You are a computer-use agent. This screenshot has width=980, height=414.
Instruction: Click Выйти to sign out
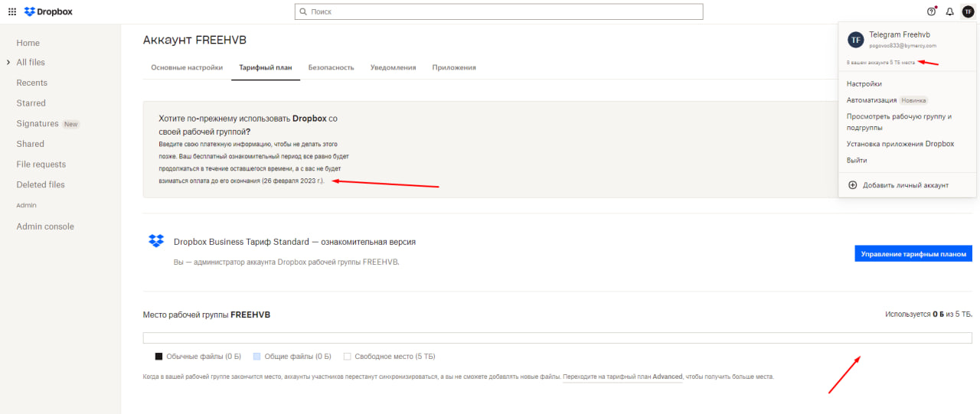tap(857, 161)
